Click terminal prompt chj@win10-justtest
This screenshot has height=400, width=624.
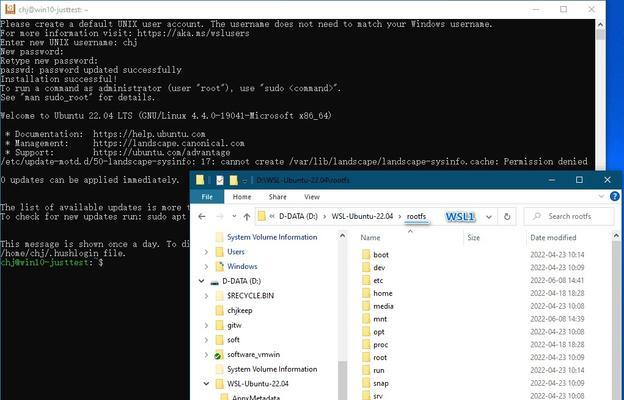[x=44, y=262]
